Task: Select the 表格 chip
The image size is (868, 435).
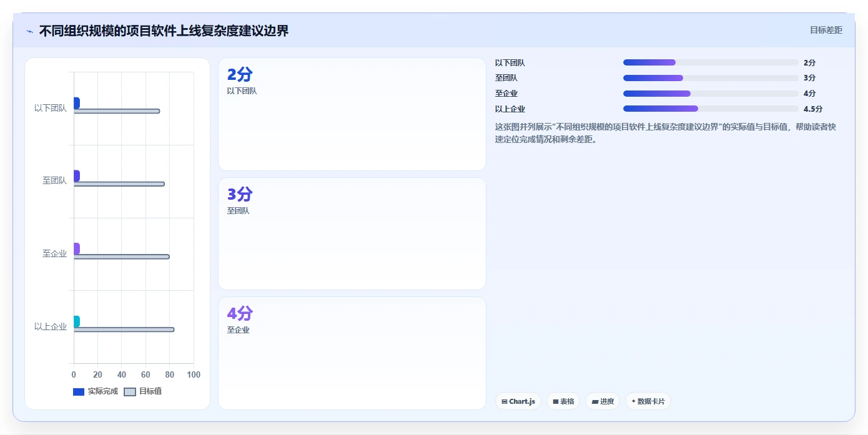Action: (563, 401)
